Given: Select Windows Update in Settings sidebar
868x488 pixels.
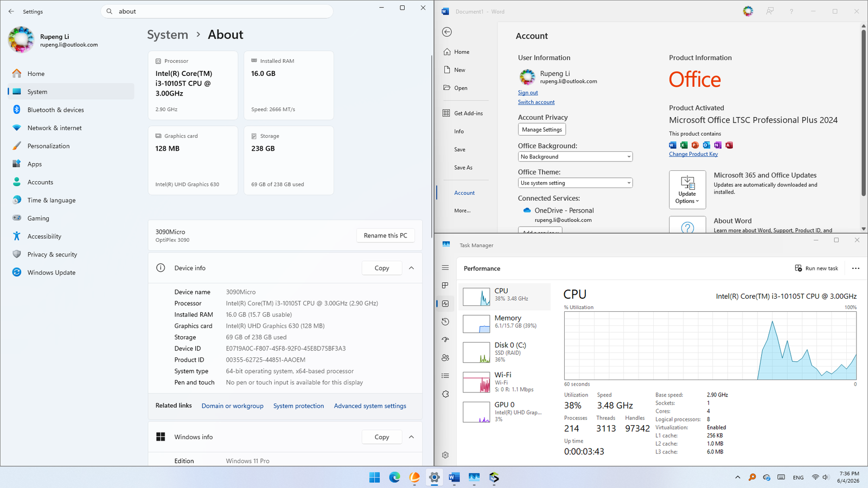Looking at the screenshot, I should tap(71, 273).
